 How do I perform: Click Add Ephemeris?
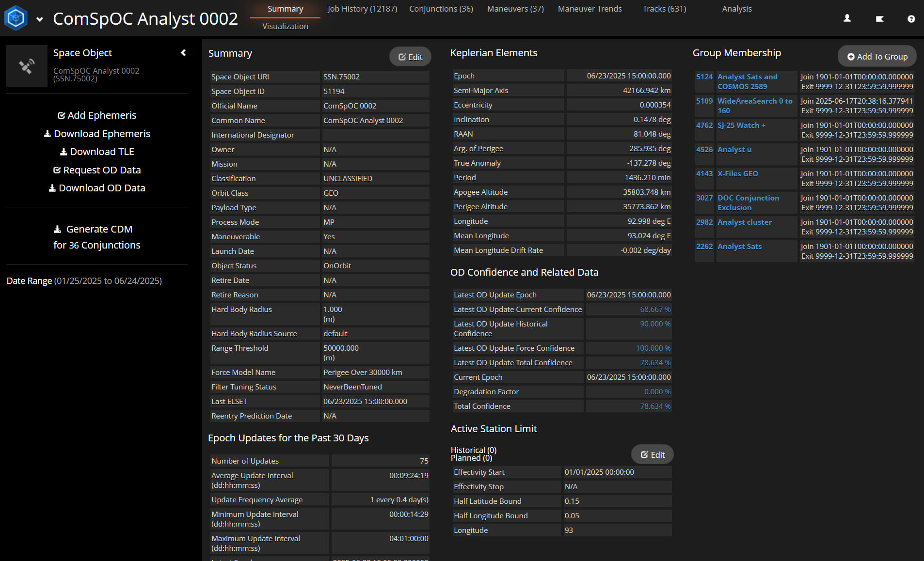pyautogui.click(x=97, y=115)
